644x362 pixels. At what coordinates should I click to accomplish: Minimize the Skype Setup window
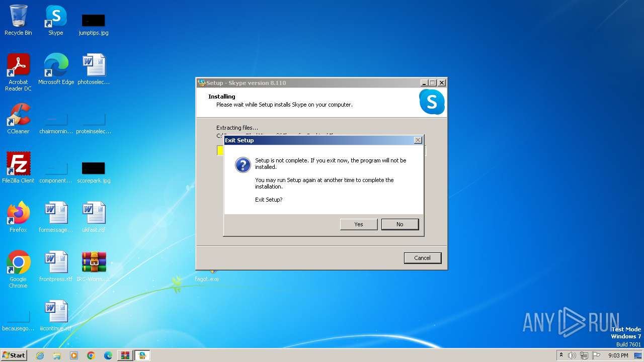click(424, 83)
